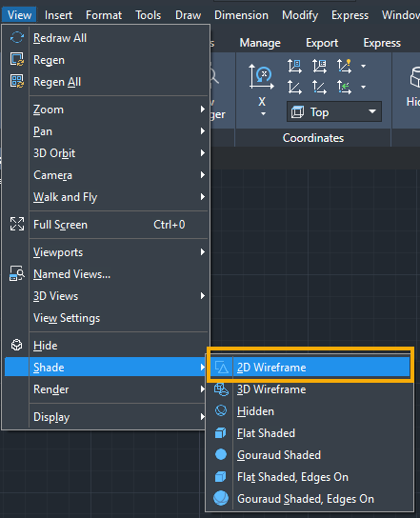Click the Flat Shaded cube icon
420x518 pixels.
221,432
